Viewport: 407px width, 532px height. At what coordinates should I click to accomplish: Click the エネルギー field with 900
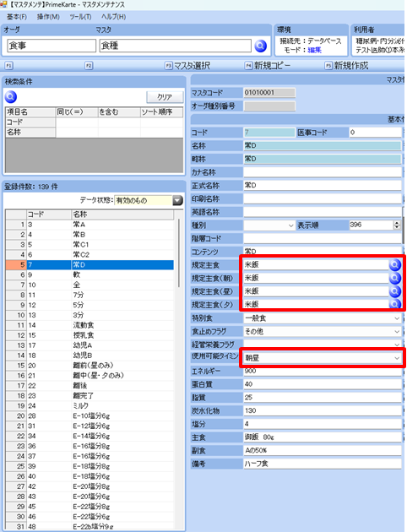pos(323,372)
